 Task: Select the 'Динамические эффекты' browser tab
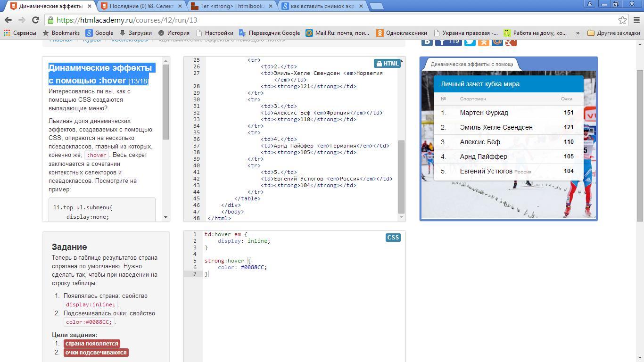click(50, 6)
